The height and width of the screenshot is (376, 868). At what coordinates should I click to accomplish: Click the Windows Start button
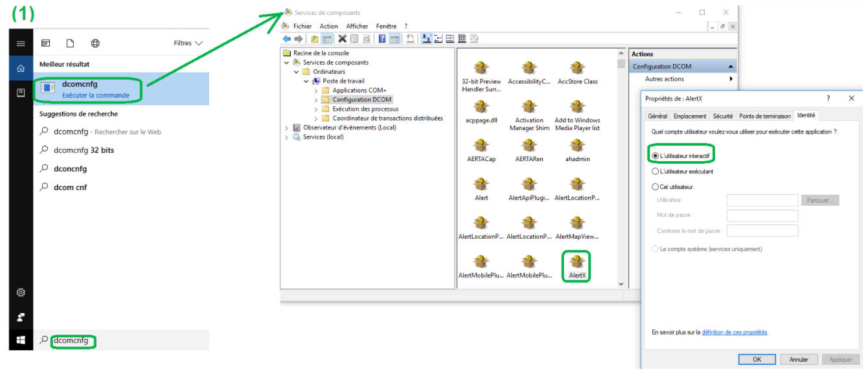pyautogui.click(x=21, y=340)
